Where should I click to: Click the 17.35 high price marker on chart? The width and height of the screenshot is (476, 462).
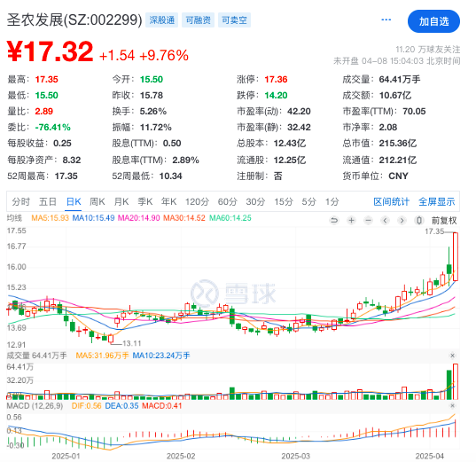434,231
